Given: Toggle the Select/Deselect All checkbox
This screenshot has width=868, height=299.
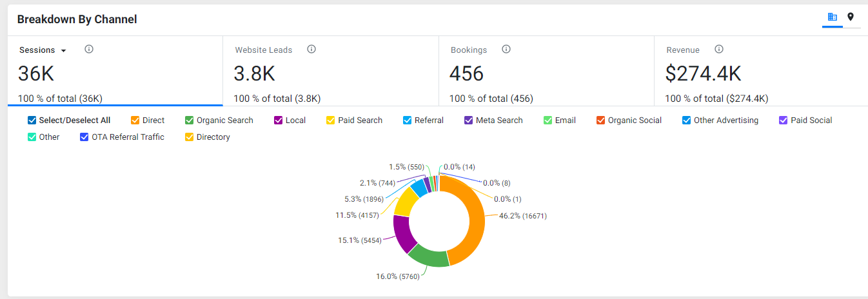Looking at the screenshot, I should (x=32, y=121).
